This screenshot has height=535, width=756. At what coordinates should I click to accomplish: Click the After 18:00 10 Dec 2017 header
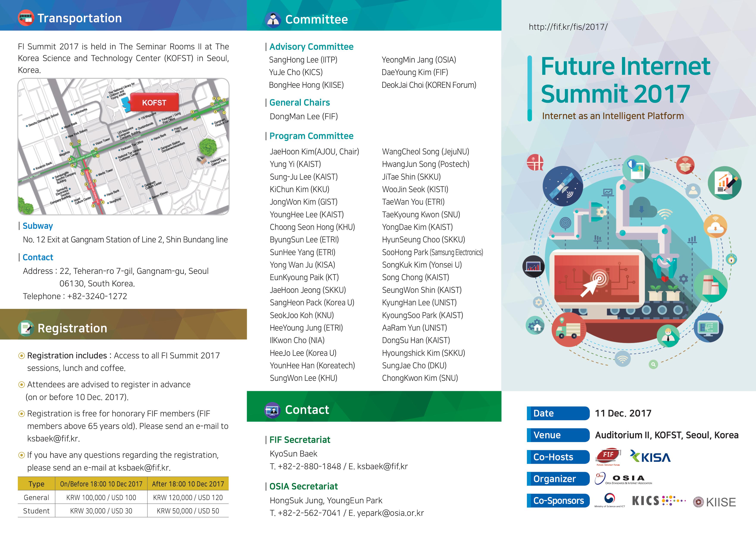[x=188, y=484]
